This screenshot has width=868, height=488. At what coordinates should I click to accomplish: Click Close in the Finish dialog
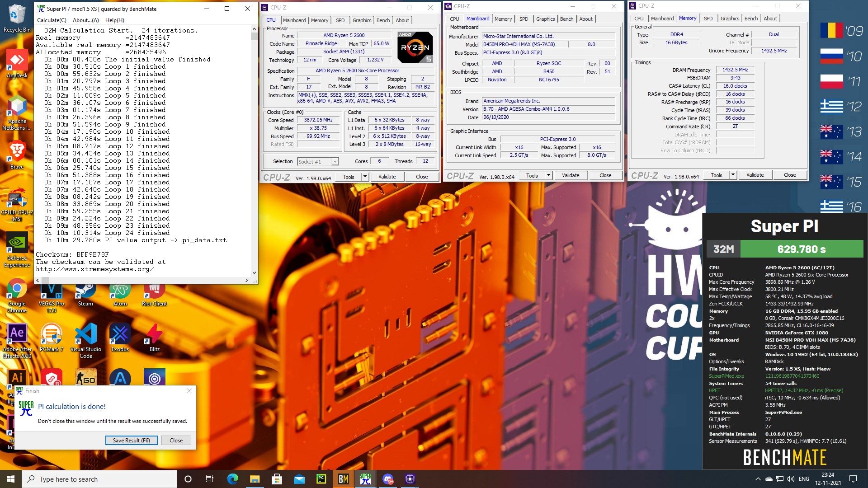176,440
